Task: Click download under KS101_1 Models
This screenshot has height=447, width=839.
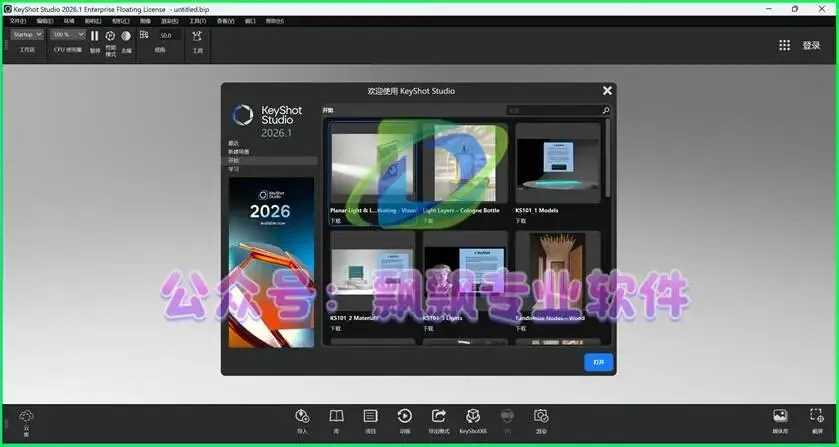Action: pyautogui.click(x=521, y=221)
